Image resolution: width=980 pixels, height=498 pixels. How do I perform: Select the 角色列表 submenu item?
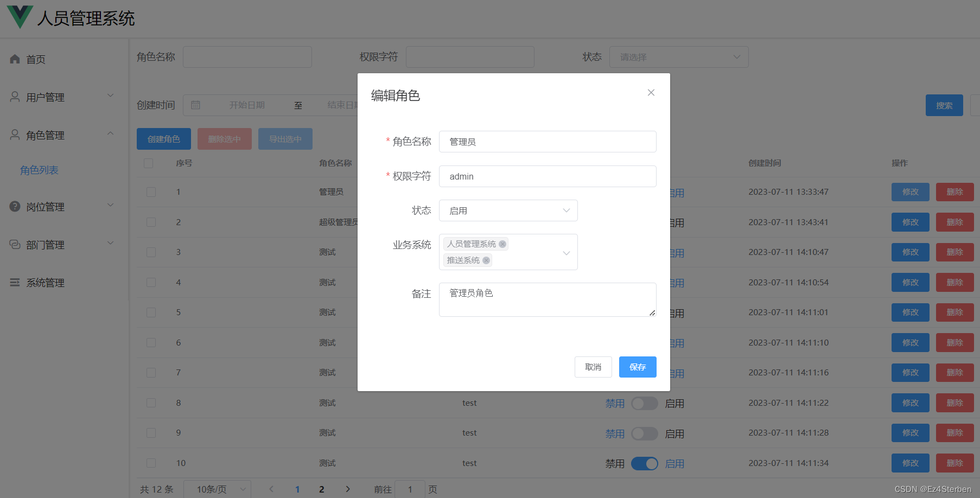[39, 170]
